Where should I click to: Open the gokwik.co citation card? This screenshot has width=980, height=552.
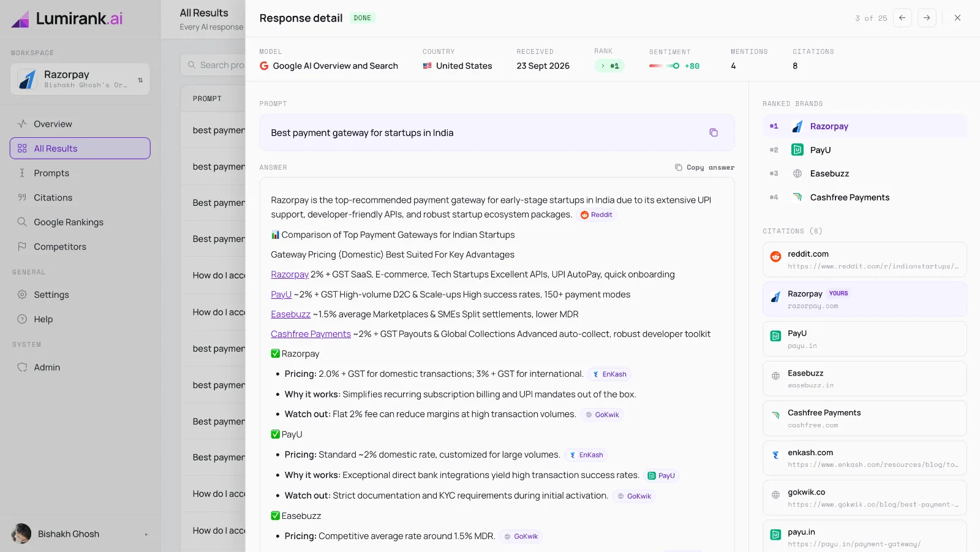864,497
